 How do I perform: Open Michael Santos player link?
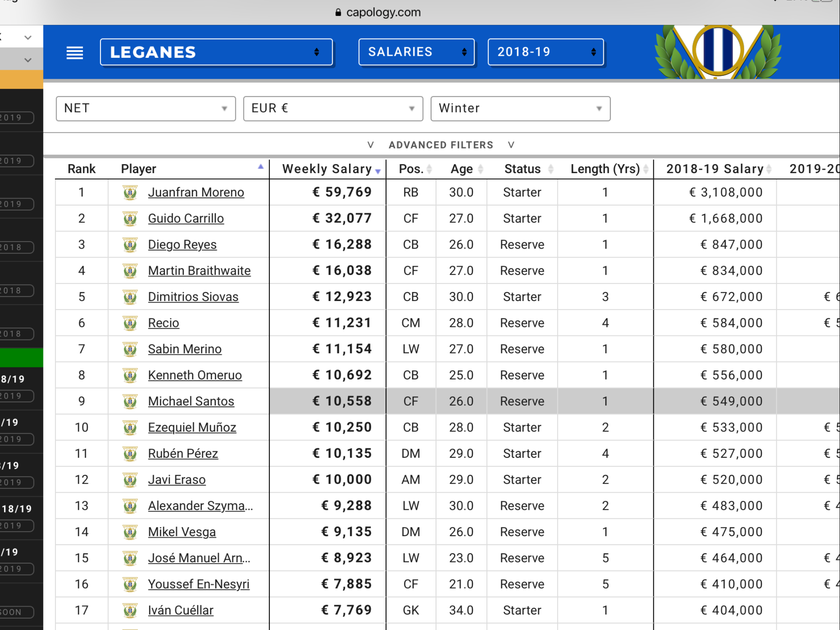191,402
